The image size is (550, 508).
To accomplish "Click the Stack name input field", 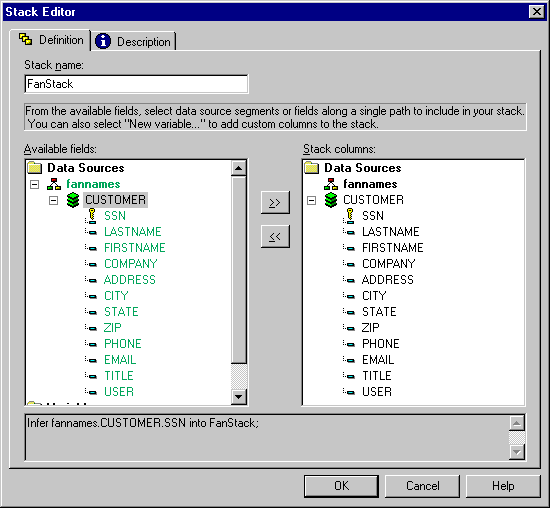I will click(x=136, y=84).
